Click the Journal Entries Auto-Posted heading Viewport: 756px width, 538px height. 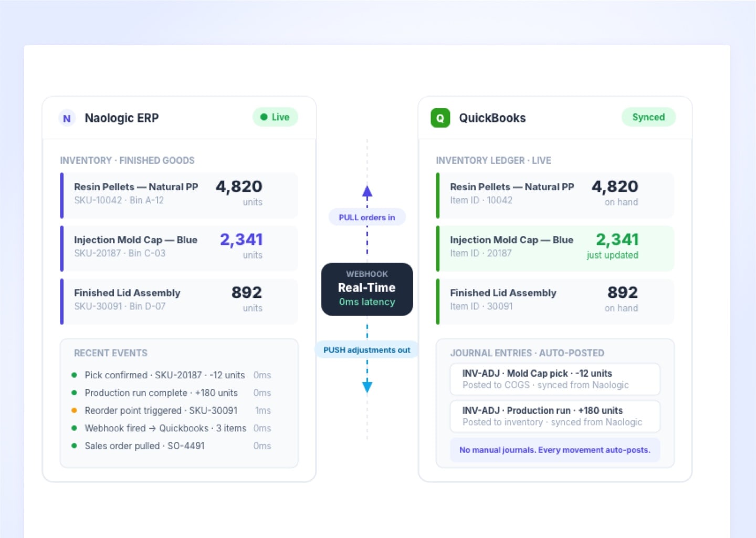527,353
